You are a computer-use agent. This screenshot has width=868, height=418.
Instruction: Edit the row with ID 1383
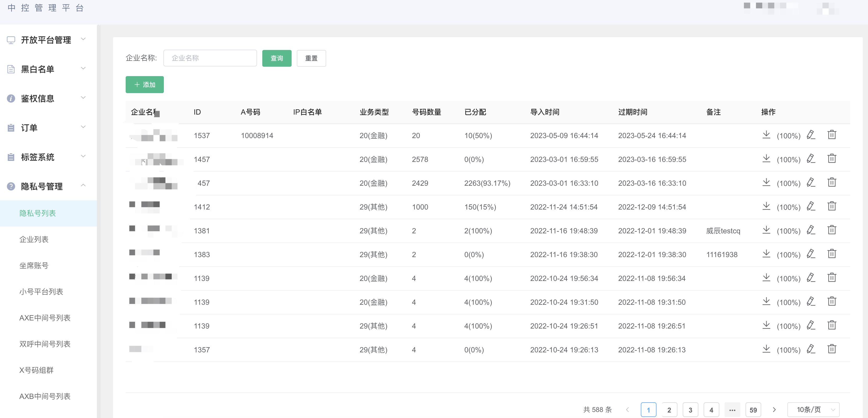pos(811,254)
